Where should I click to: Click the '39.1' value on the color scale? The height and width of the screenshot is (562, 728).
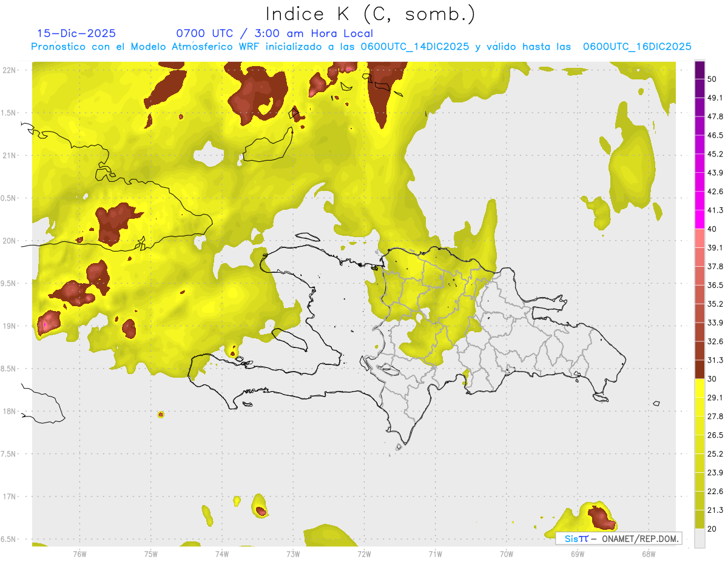click(x=715, y=248)
